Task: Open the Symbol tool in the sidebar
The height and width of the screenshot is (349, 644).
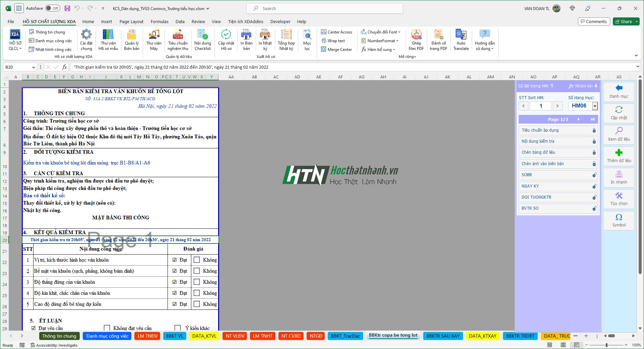Action: tap(618, 220)
